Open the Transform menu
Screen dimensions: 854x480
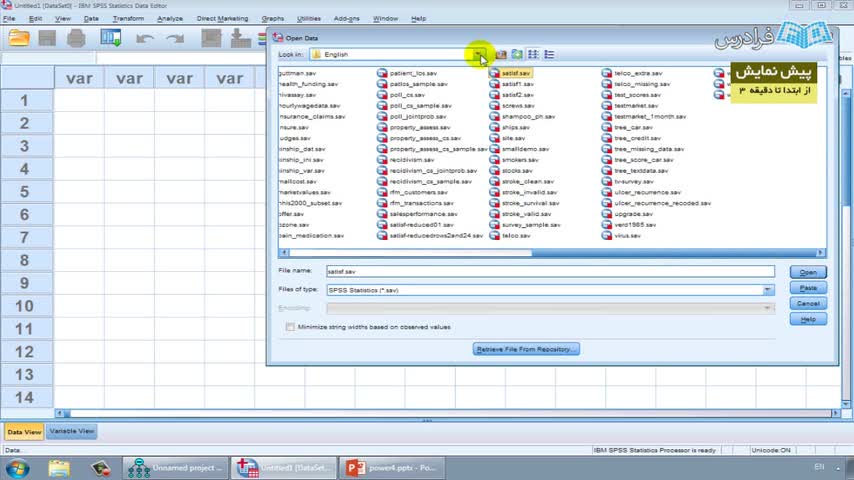128,19
